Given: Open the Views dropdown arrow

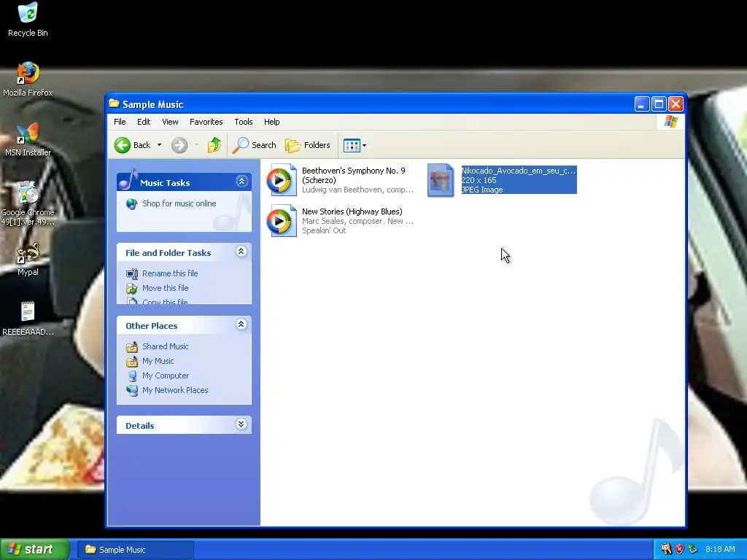Looking at the screenshot, I should tap(365, 145).
